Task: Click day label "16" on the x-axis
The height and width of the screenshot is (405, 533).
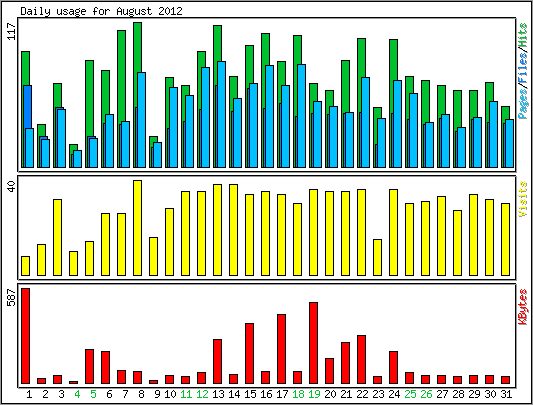Action: [x=266, y=394]
